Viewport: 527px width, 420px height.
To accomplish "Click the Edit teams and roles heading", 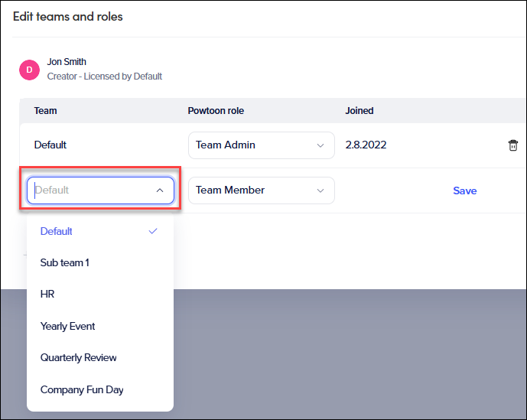I will click(68, 17).
